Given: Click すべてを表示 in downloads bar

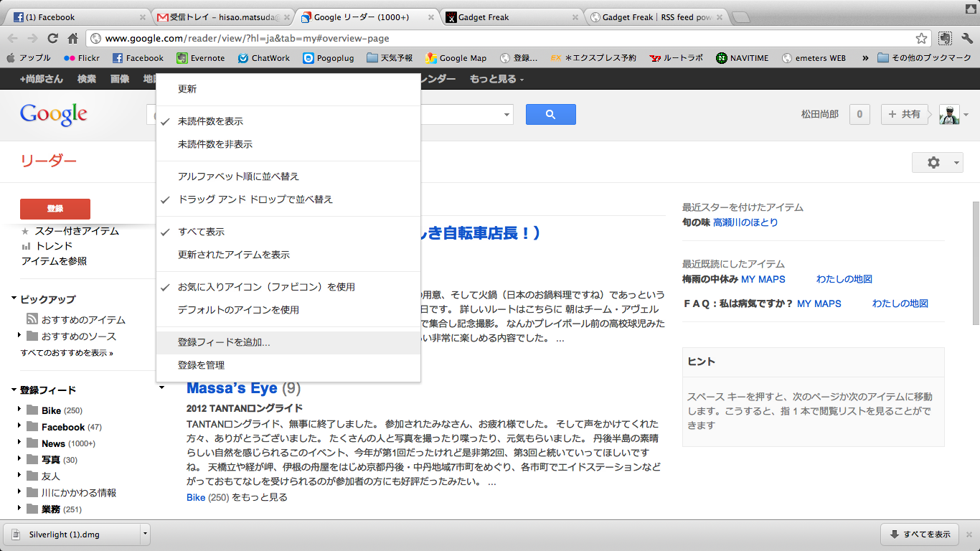Looking at the screenshot, I should click(920, 534).
